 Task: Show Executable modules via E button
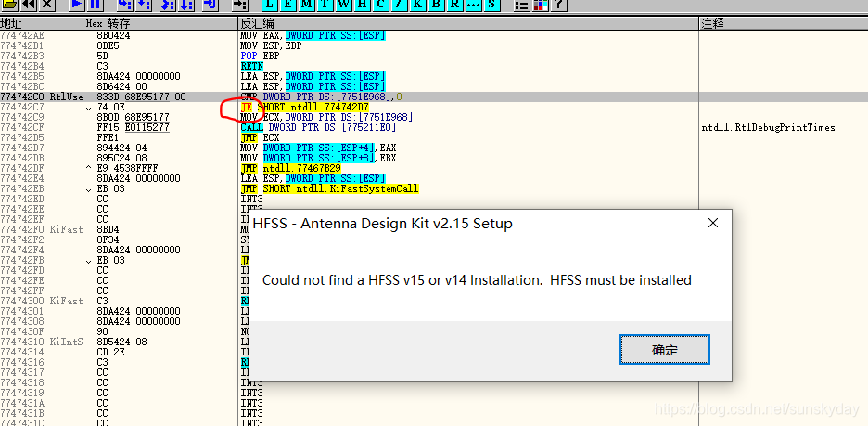pyautogui.click(x=288, y=5)
